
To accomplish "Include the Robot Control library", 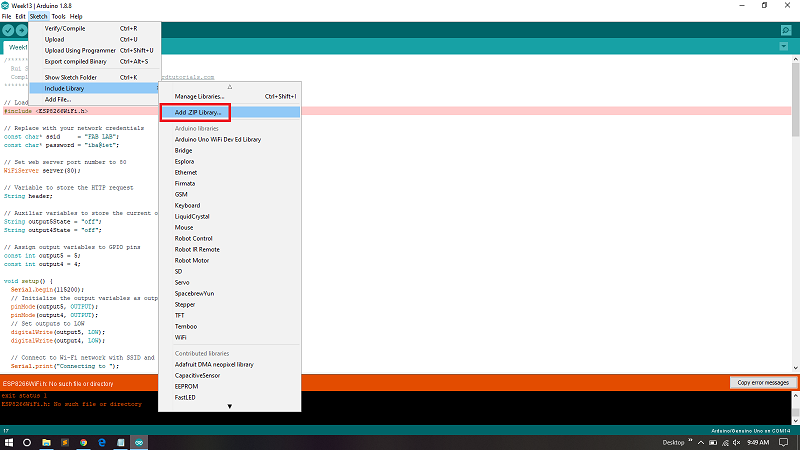I will coord(230,238).
